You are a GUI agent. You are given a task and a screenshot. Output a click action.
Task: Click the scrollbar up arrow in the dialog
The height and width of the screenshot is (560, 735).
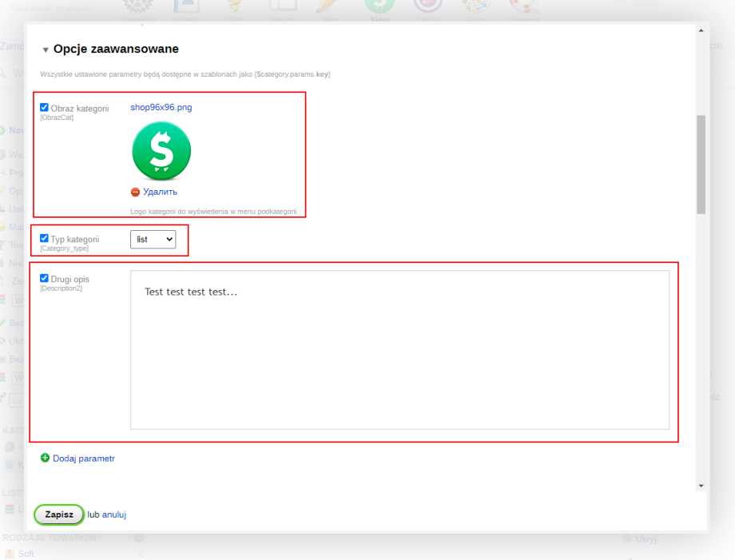pos(701,30)
